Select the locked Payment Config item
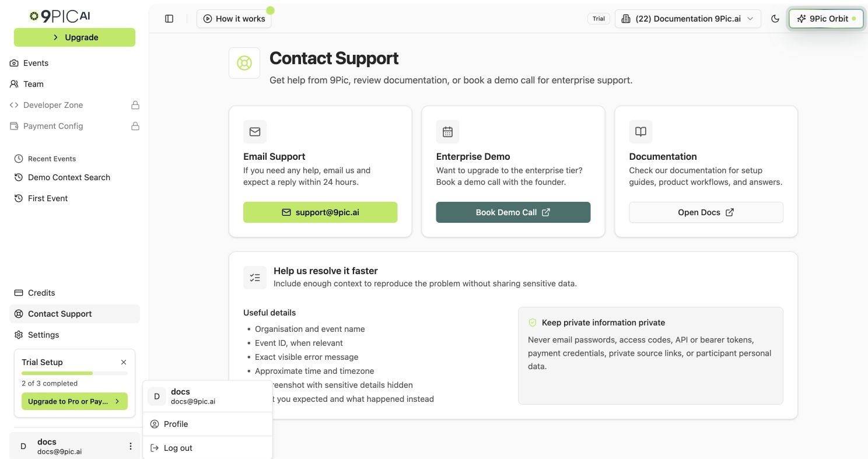868x459 pixels. click(x=75, y=126)
